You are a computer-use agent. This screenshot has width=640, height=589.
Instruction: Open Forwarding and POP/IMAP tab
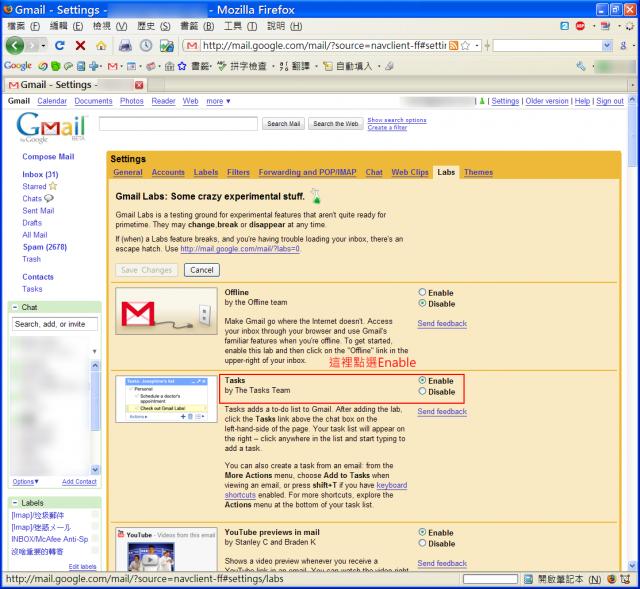click(307, 172)
